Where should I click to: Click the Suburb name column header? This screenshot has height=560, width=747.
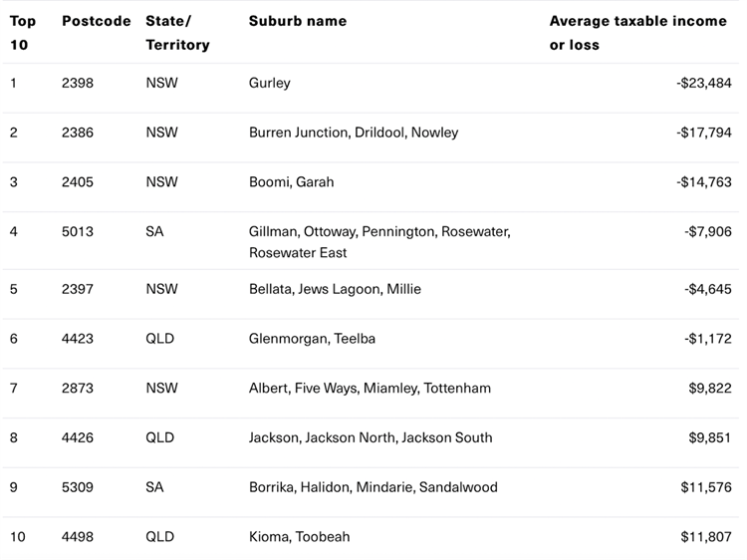coord(298,21)
